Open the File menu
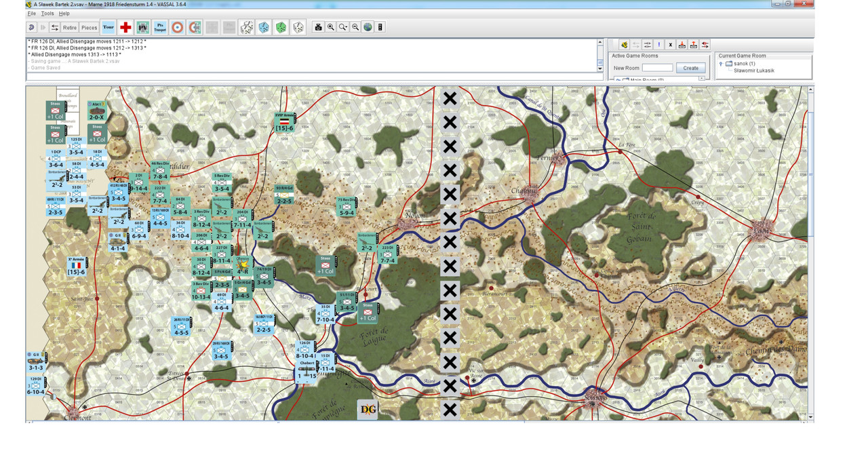This screenshot has width=868, height=470. [x=31, y=14]
